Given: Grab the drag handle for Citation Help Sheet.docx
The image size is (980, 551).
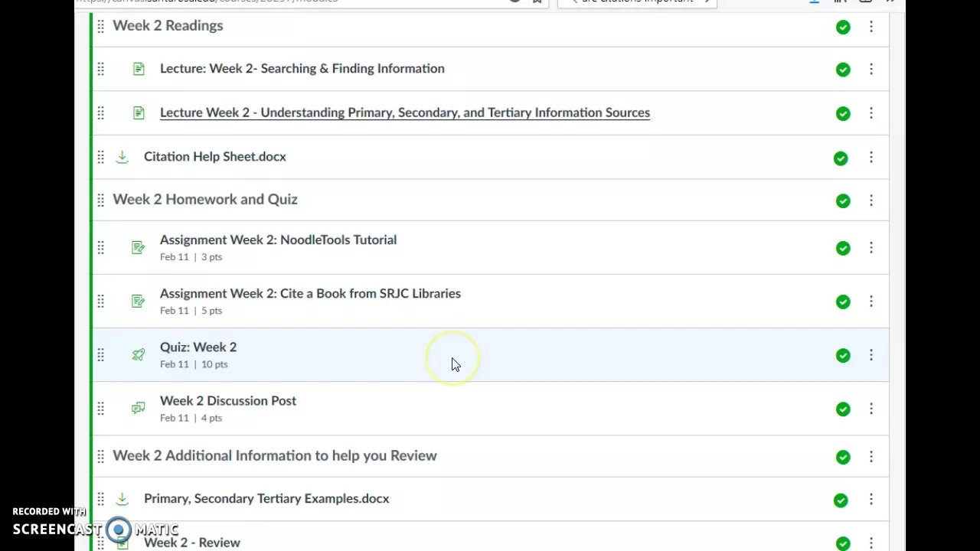Looking at the screenshot, I should point(100,157).
